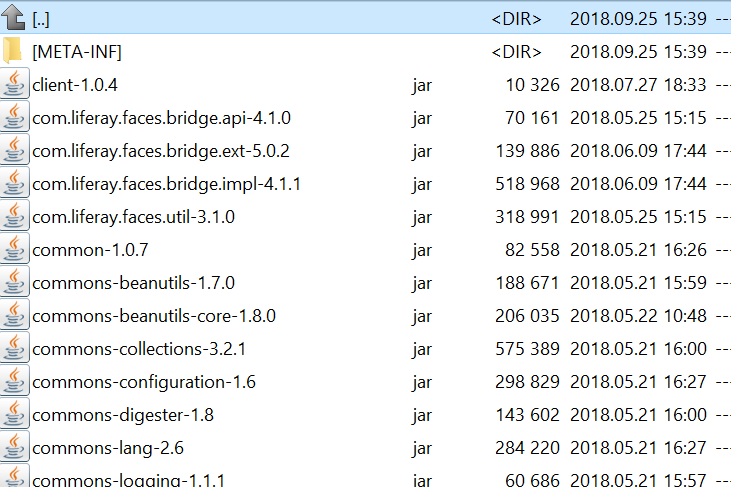
Task: Click jar extension of commons-digester-1.8 row
Action: tap(421, 416)
